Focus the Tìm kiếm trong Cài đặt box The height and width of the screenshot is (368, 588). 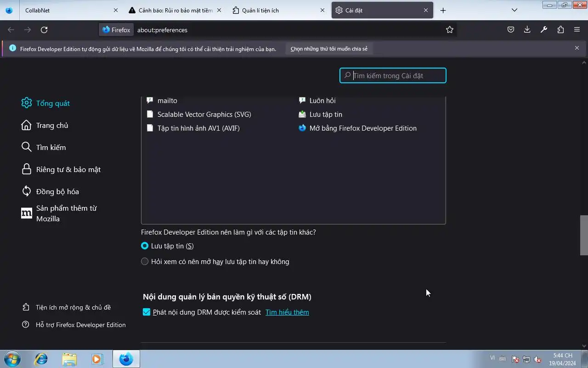(x=393, y=75)
